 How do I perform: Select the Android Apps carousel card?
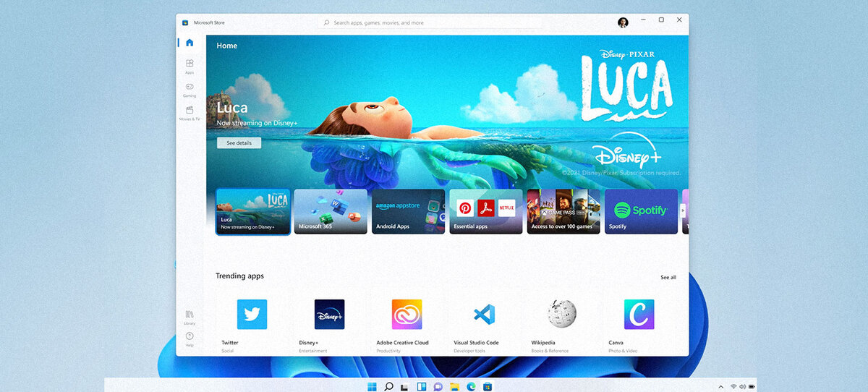(409, 212)
